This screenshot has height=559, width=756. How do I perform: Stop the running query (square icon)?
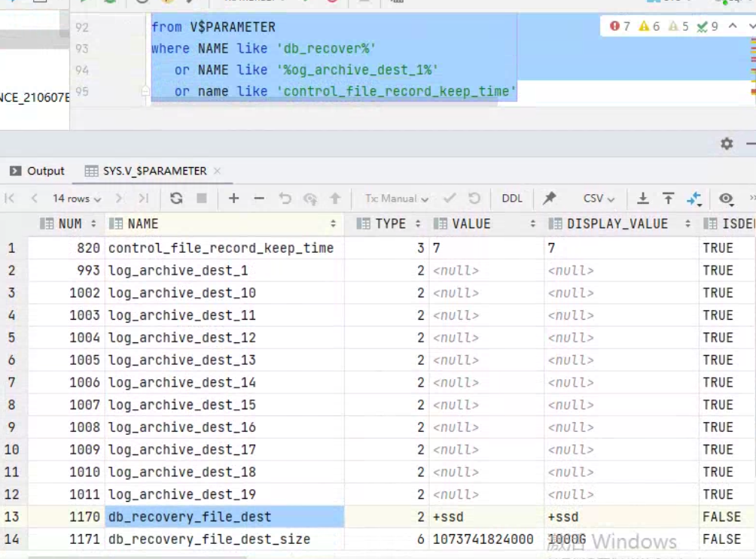coord(202,199)
